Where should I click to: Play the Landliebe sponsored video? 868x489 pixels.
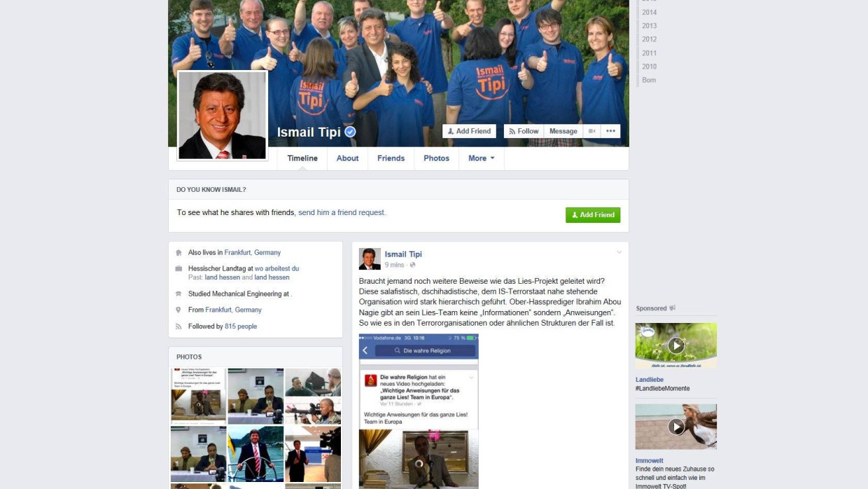click(x=675, y=345)
